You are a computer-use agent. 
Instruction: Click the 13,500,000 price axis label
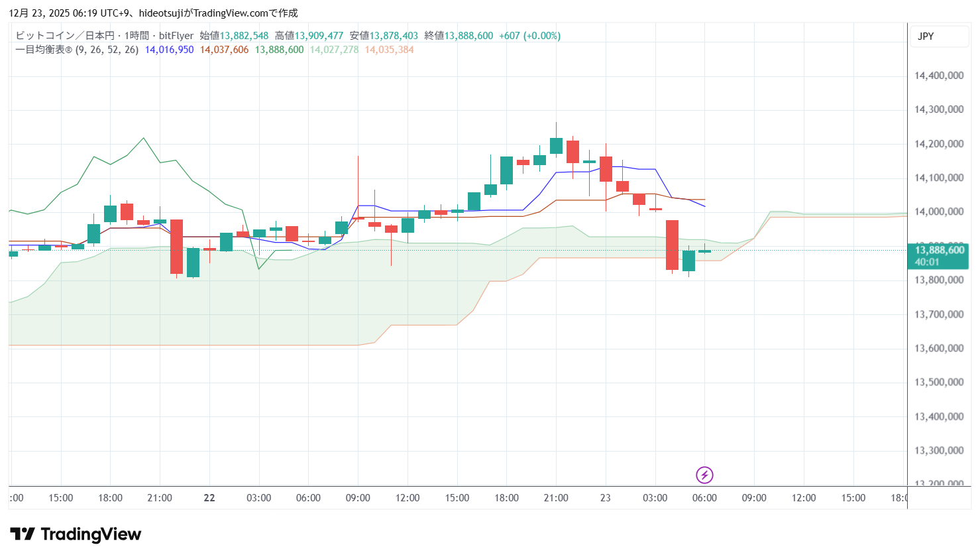939,382
